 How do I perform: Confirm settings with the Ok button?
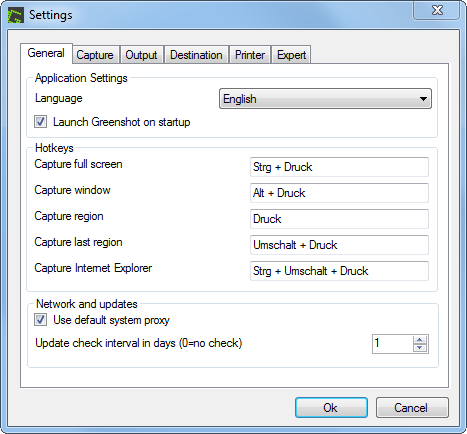point(331,407)
